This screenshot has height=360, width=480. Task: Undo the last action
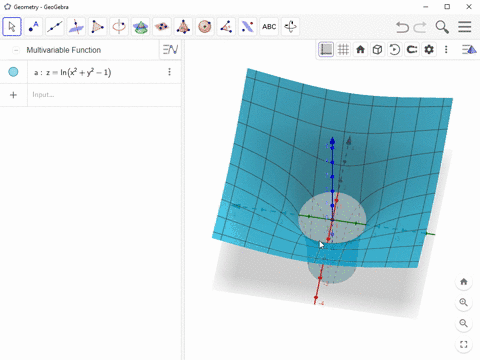point(402,27)
